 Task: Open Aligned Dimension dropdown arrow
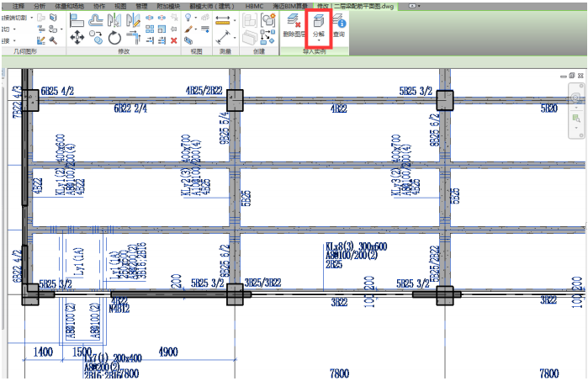click(x=235, y=38)
